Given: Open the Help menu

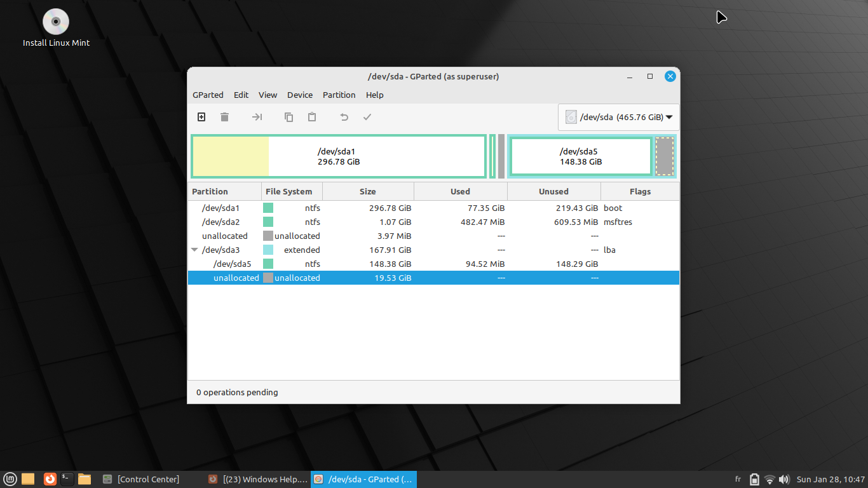Looking at the screenshot, I should (375, 95).
